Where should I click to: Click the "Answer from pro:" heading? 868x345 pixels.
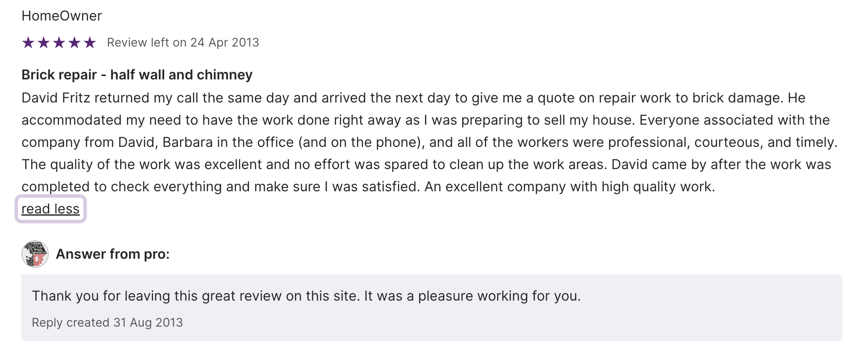coord(113,254)
